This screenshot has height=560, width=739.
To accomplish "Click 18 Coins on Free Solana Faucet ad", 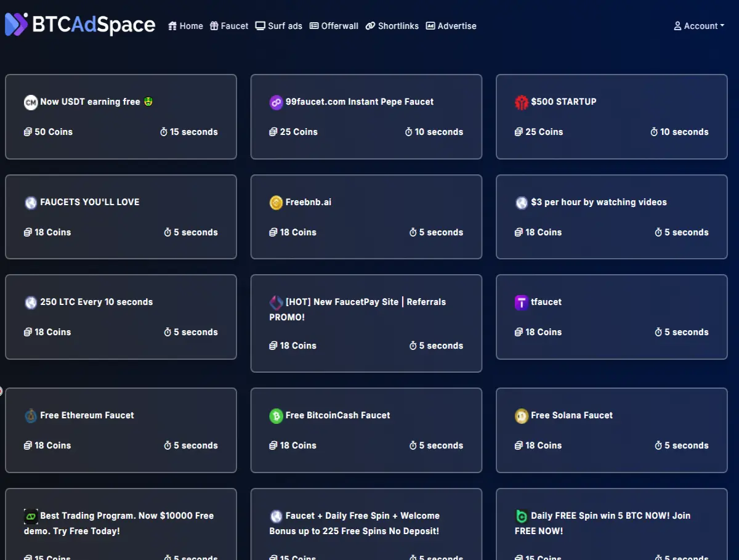I will pyautogui.click(x=538, y=445).
